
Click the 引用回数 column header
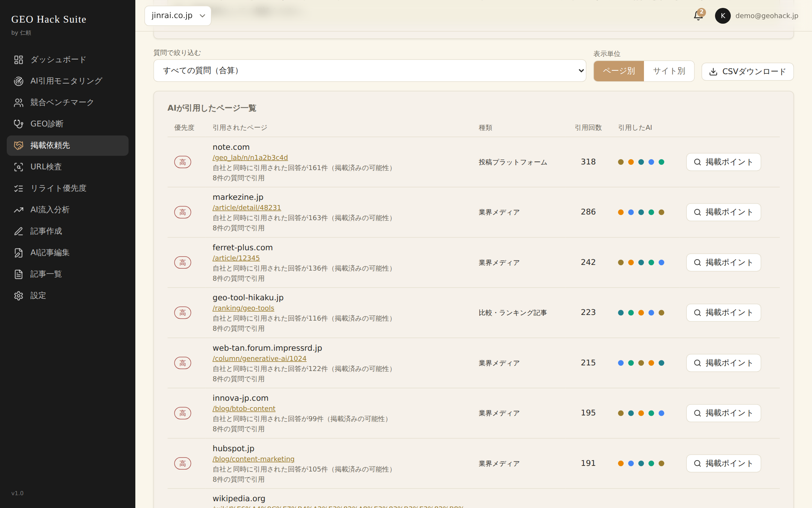click(x=588, y=128)
